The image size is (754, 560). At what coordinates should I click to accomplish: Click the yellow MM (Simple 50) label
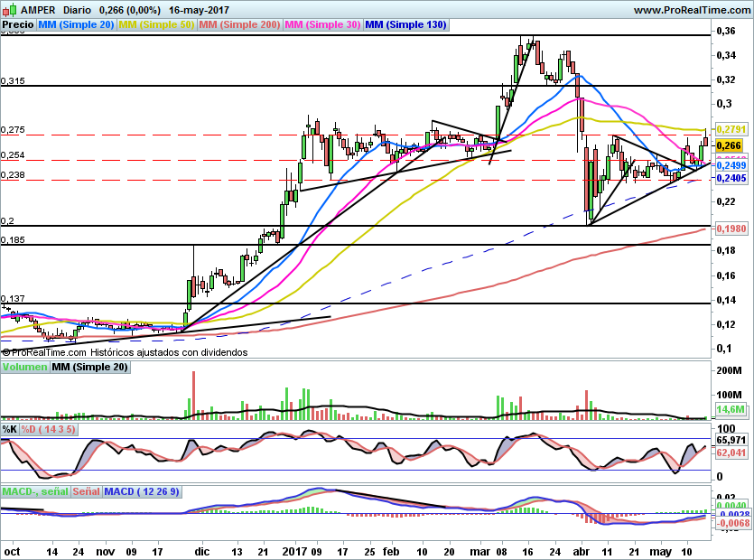[x=156, y=25]
